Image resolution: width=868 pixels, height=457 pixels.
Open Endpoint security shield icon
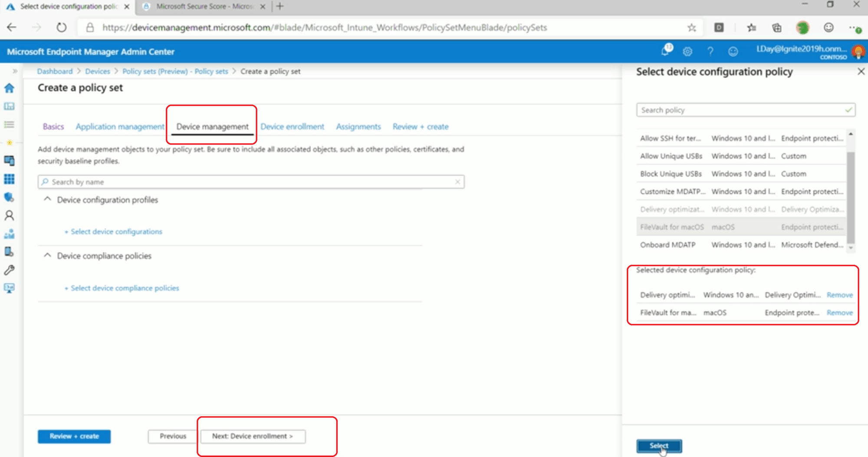pyautogui.click(x=10, y=197)
